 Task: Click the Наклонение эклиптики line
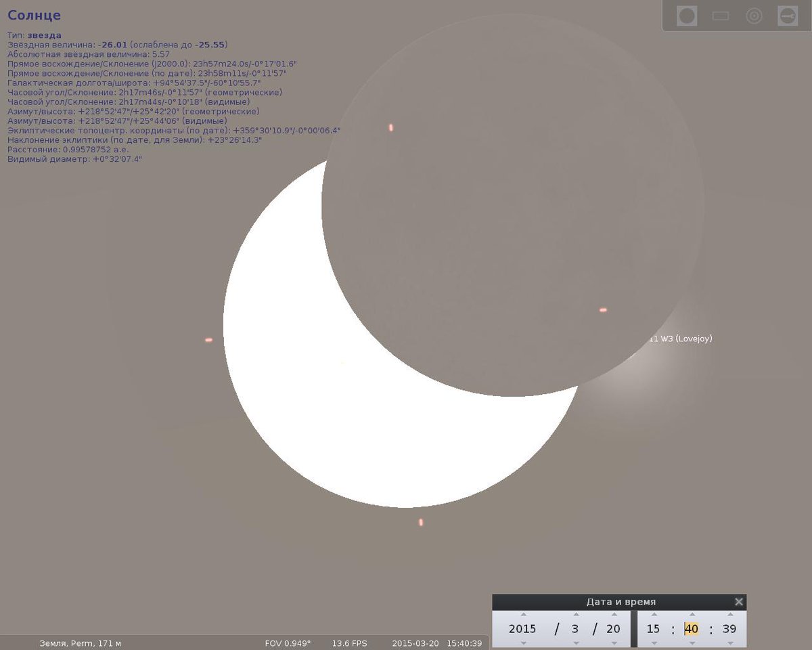point(135,139)
